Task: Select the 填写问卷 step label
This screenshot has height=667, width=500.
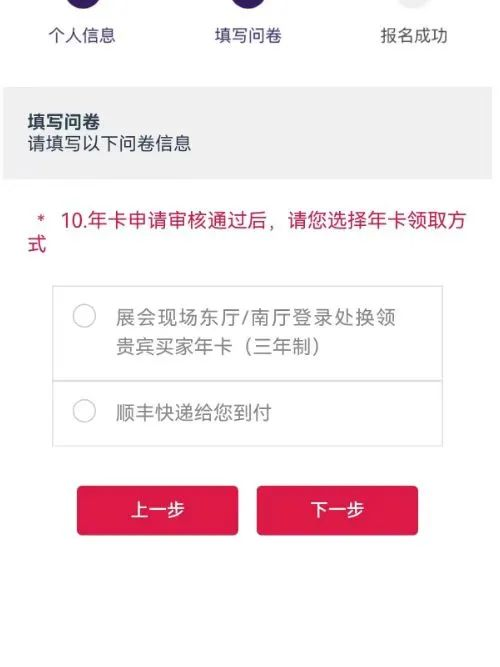Action: tap(248, 35)
